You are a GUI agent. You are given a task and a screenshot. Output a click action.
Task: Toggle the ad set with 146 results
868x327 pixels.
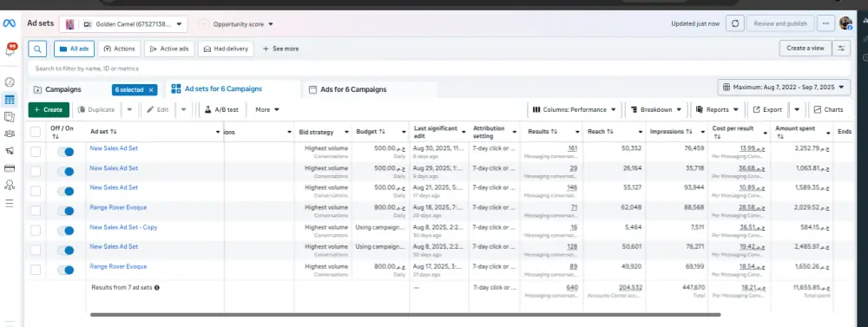coord(65,191)
